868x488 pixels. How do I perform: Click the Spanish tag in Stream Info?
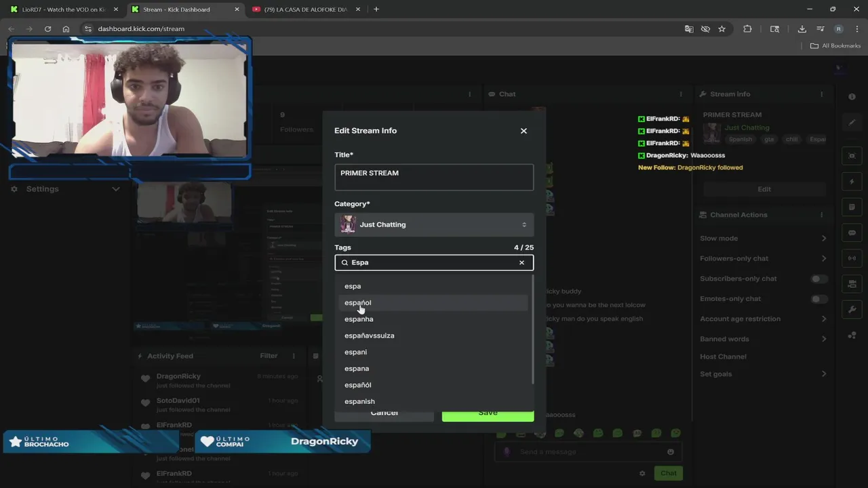pyautogui.click(x=741, y=140)
